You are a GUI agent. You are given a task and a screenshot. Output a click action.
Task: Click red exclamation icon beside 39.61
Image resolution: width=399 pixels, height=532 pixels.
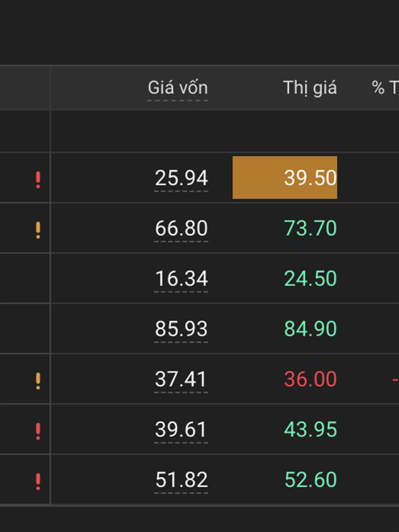38,430
